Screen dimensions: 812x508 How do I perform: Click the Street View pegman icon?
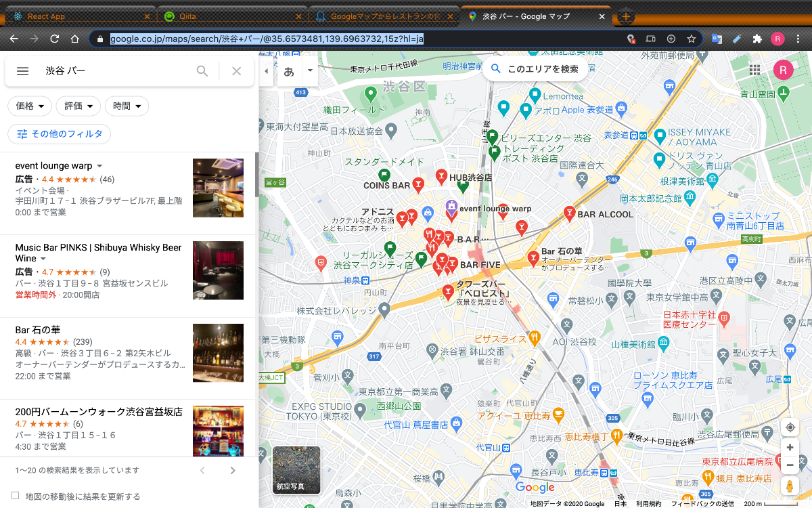click(x=789, y=486)
